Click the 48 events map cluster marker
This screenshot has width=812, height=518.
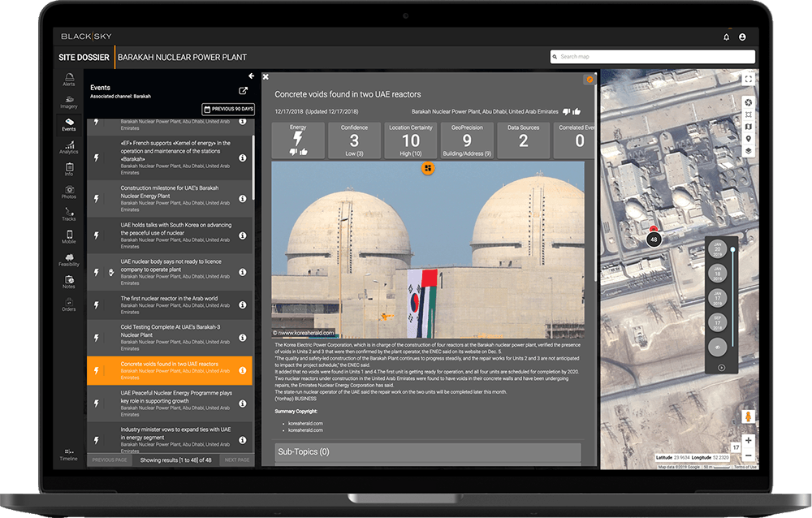(654, 240)
